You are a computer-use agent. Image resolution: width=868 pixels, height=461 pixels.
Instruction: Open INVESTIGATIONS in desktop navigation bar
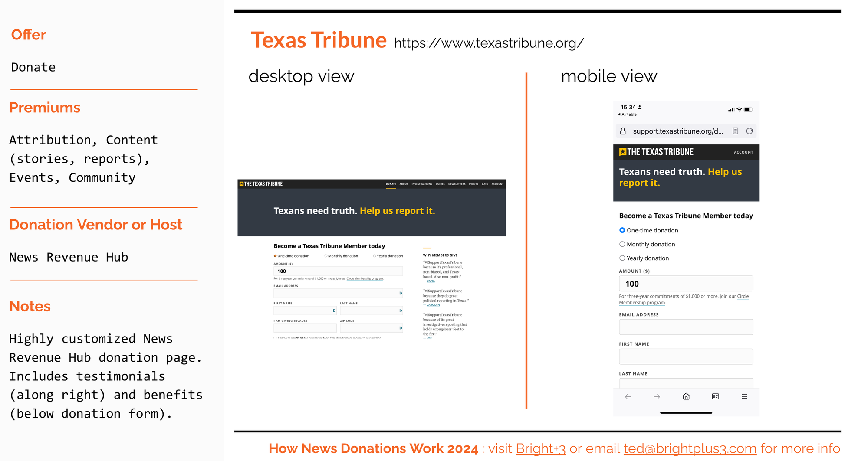422,184
